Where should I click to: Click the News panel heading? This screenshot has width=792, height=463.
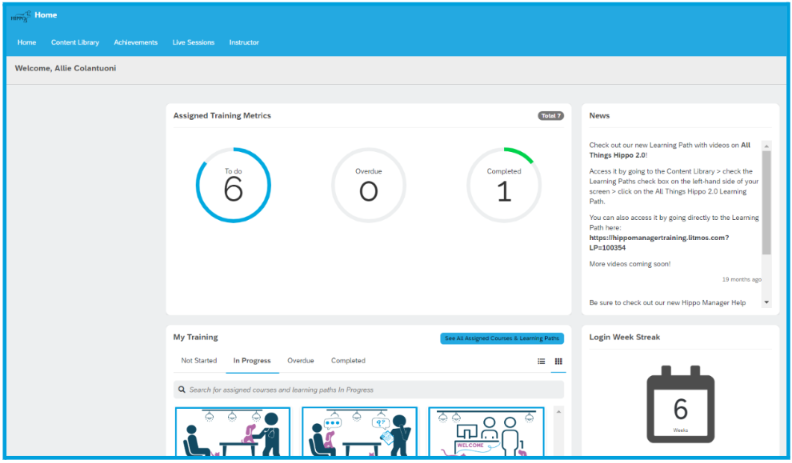pyautogui.click(x=599, y=116)
